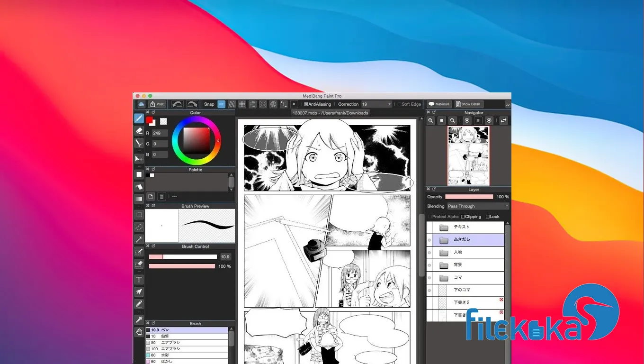Select the 水彩 brush in Brush list
644x364 pixels.
[187, 355]
